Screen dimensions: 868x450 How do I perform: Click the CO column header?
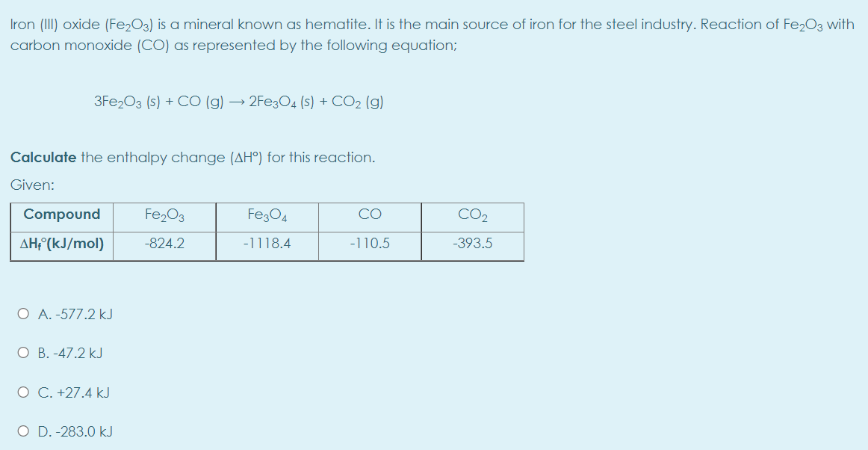click(369, 215)
